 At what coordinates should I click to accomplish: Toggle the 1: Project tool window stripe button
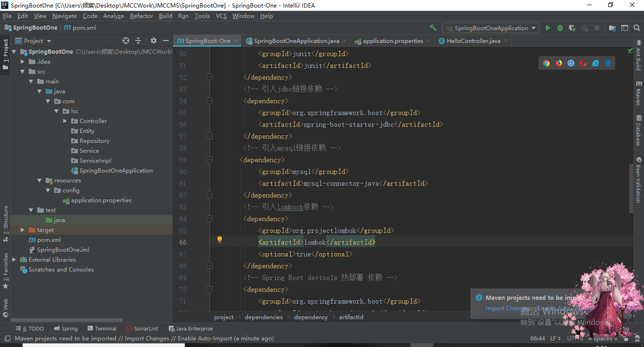click(6, 54)
